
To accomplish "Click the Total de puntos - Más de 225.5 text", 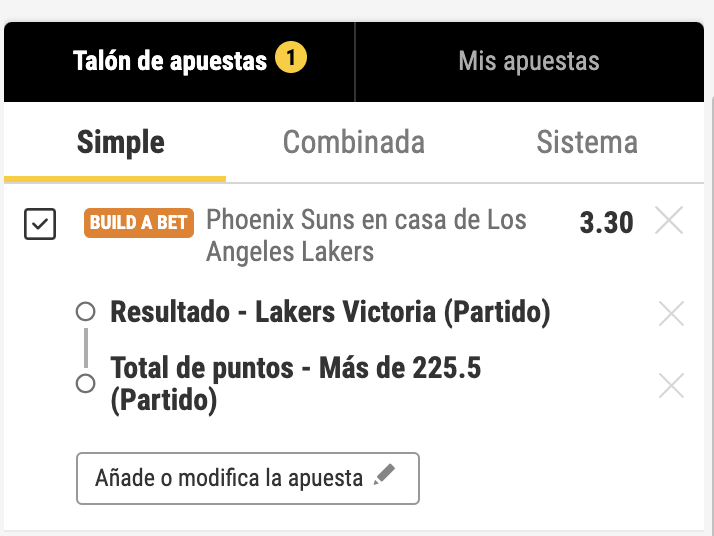I will (296, 384).
